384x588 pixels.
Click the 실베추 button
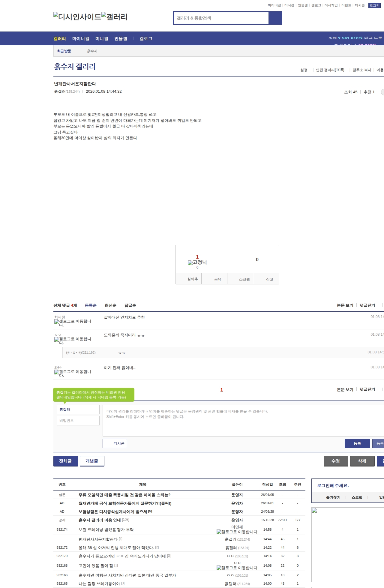188,279
